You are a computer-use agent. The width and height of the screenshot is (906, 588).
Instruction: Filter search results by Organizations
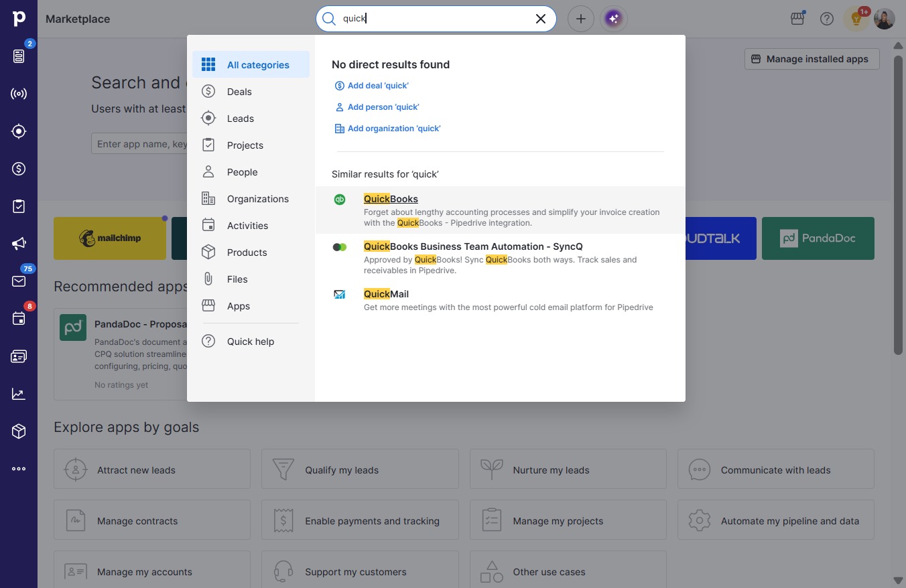(x=251, y=199)
